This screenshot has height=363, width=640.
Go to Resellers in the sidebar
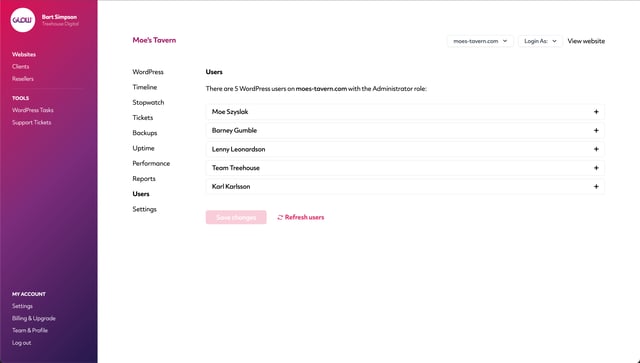coord(23,79)
